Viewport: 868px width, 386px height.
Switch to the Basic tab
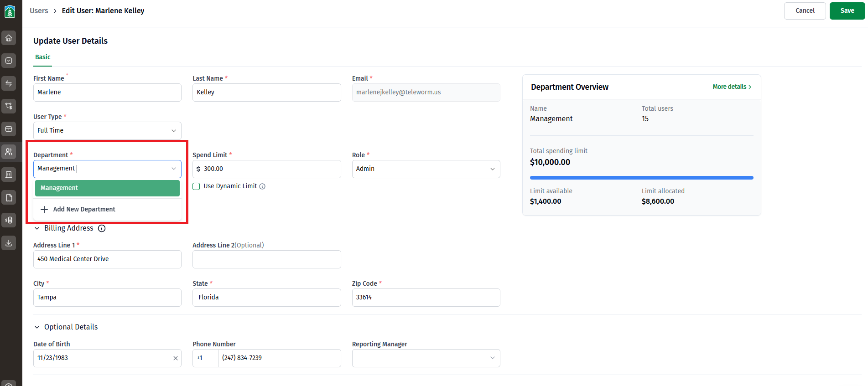coord(43,57)
